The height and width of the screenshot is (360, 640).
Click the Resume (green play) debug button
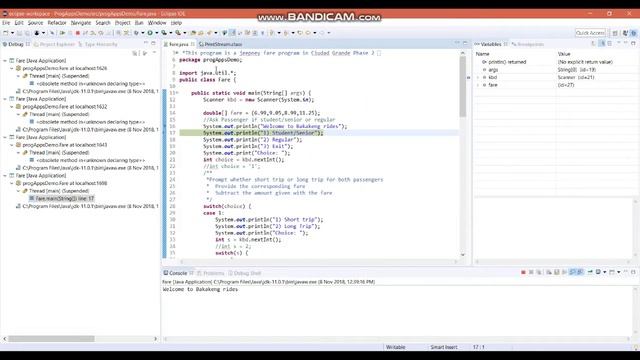(x=62, y=33)
